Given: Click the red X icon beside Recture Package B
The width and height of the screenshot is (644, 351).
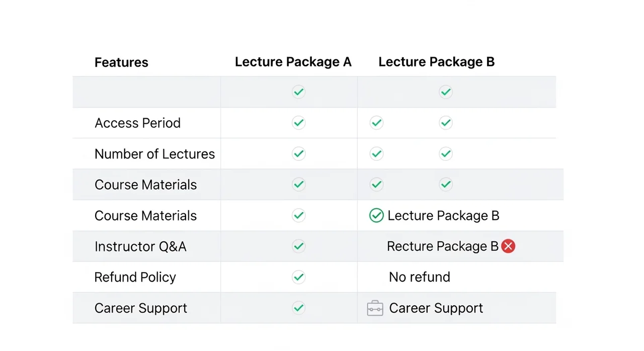Looking at the screenshot, I should coord(508,246).
